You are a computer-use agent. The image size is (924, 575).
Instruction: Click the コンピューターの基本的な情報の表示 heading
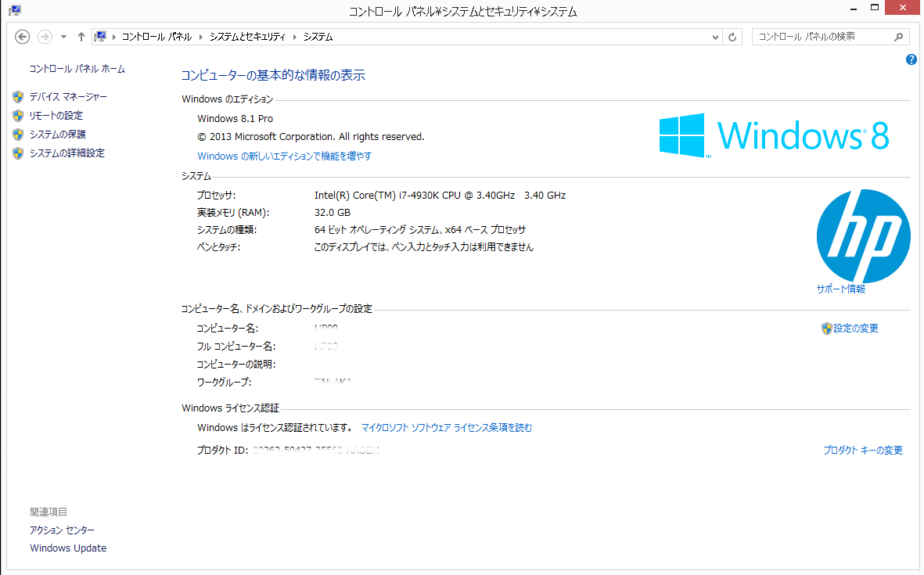click(x=273, y=75)
